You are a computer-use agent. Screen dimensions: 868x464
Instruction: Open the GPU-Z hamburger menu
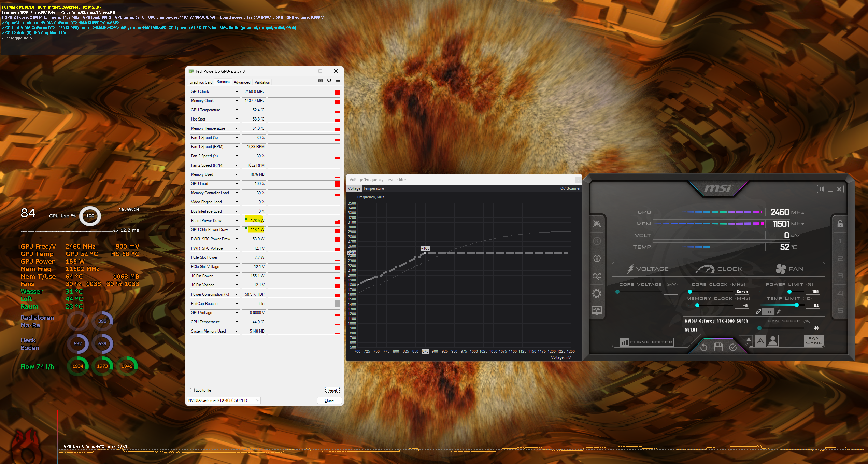point(338,81)
